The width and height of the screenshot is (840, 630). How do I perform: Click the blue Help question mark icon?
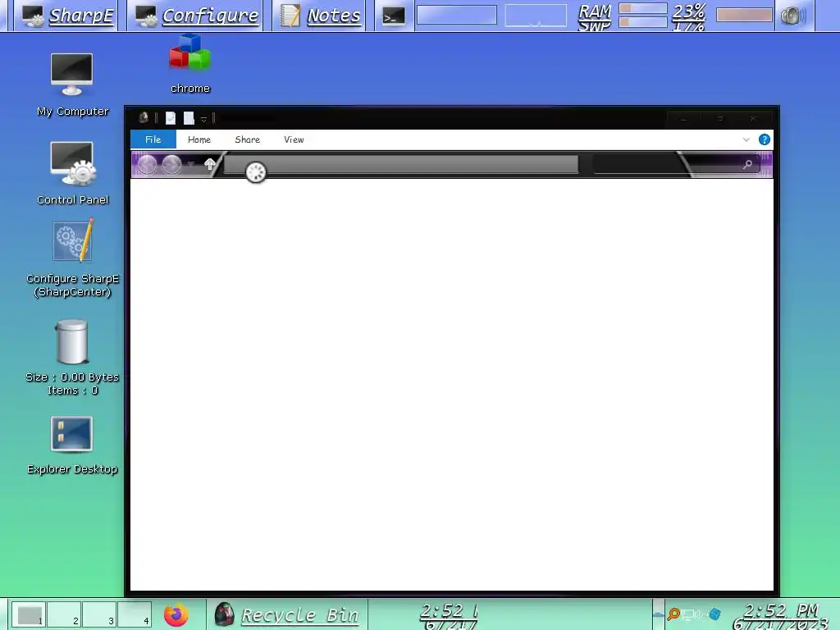[x=765, y=139]
